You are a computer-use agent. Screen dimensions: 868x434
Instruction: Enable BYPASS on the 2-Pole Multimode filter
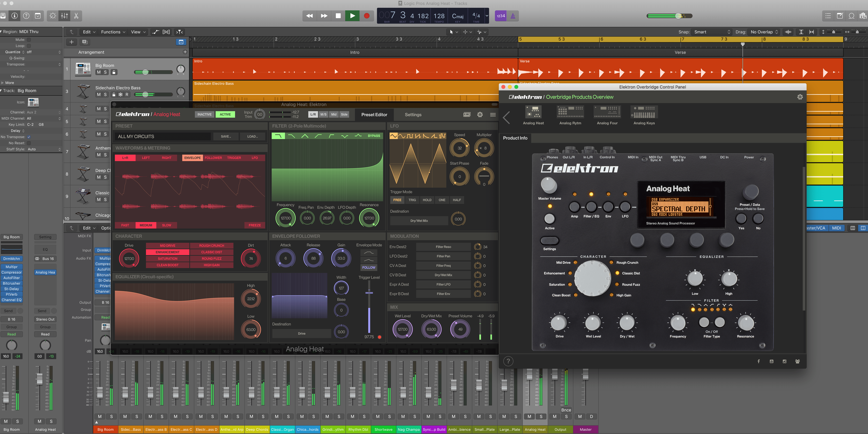[x=375, y=135]
